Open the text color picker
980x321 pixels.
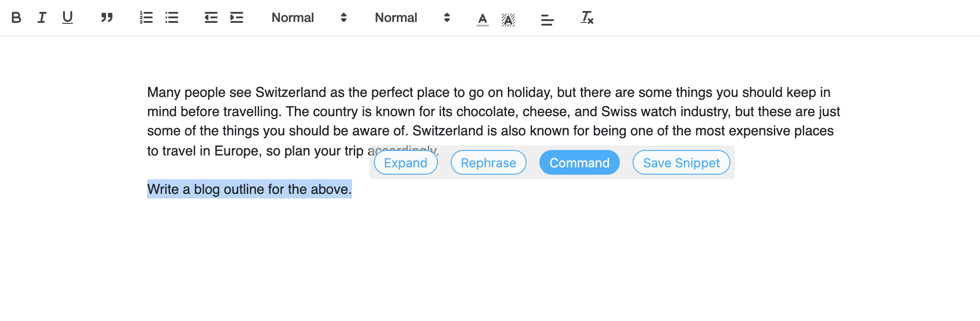pos(483,19)
